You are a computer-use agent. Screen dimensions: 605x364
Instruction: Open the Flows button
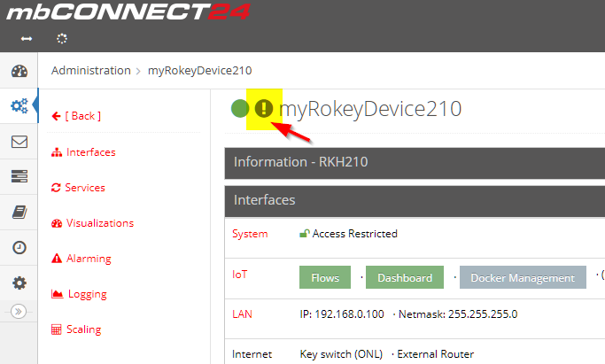pyautogui.click(x=325, y=277)
